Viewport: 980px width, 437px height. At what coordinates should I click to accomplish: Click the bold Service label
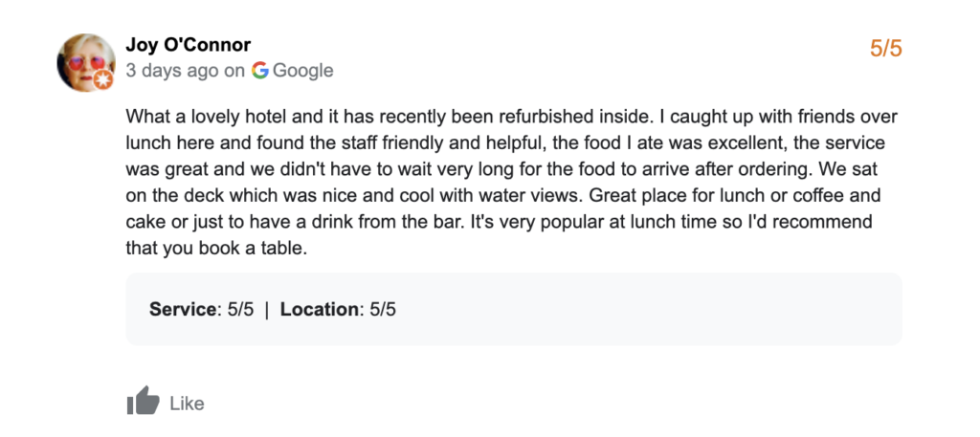point(183,310)
